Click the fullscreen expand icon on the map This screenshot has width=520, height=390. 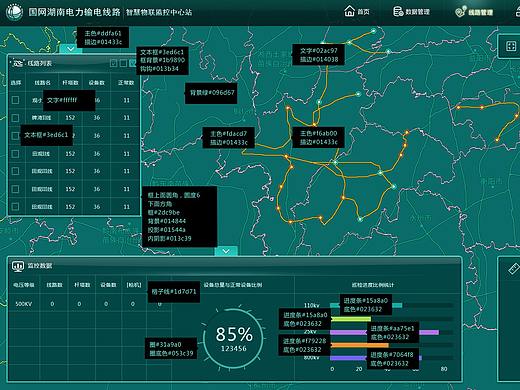click(511, 46)
